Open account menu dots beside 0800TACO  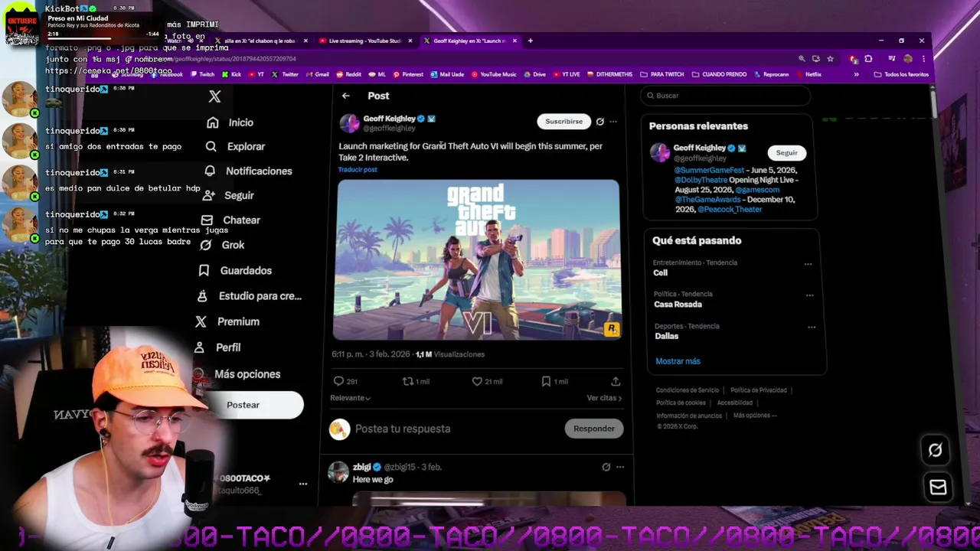[x=303, y=484]
